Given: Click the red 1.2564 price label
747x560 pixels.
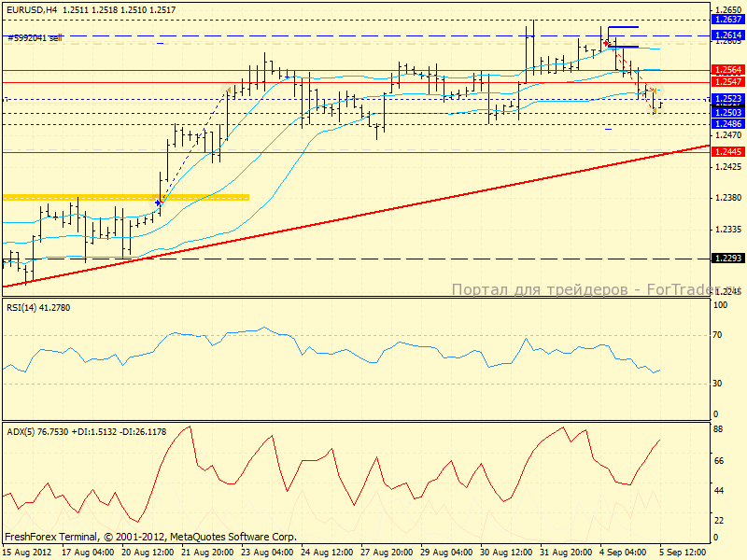Looking at the screenshot, I should tap(727, 70).
